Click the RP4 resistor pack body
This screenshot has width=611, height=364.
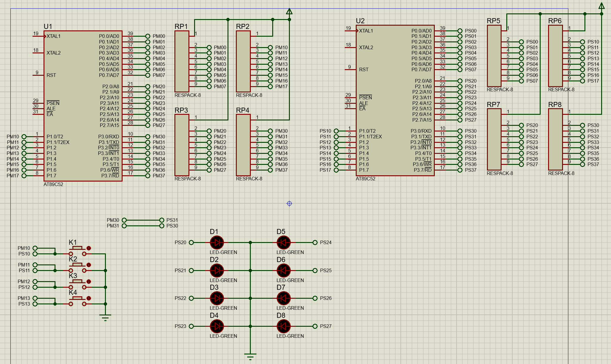coord(243,145)
